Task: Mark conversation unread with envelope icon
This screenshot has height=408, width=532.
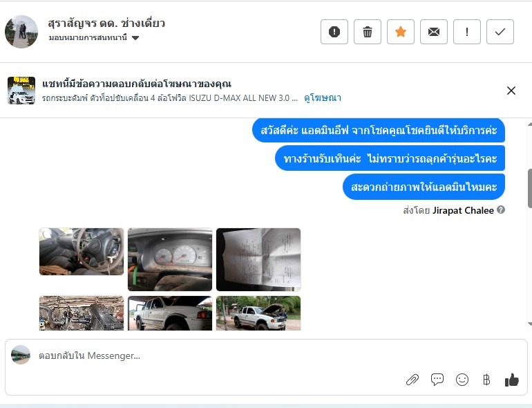Action: [434, 32]
